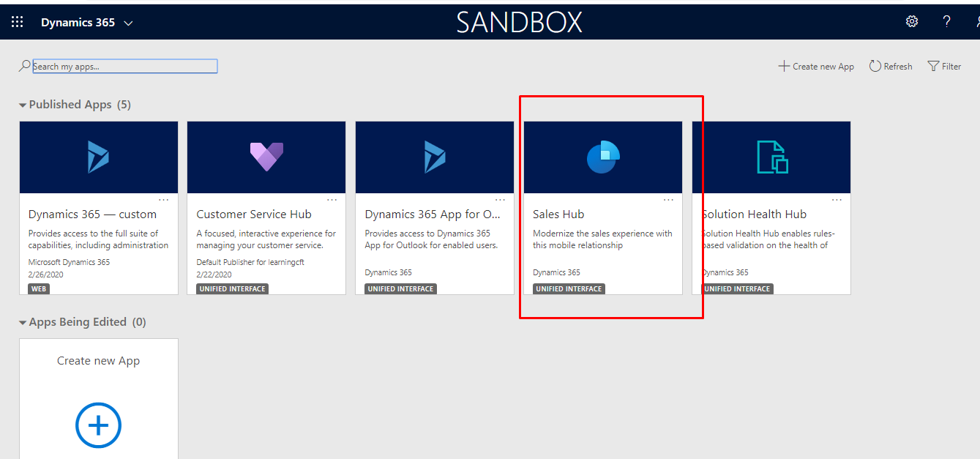
Task: Click Unified Interface badge on Solution Health Hub
Action: pyautogui.click(x=737, y=289)
